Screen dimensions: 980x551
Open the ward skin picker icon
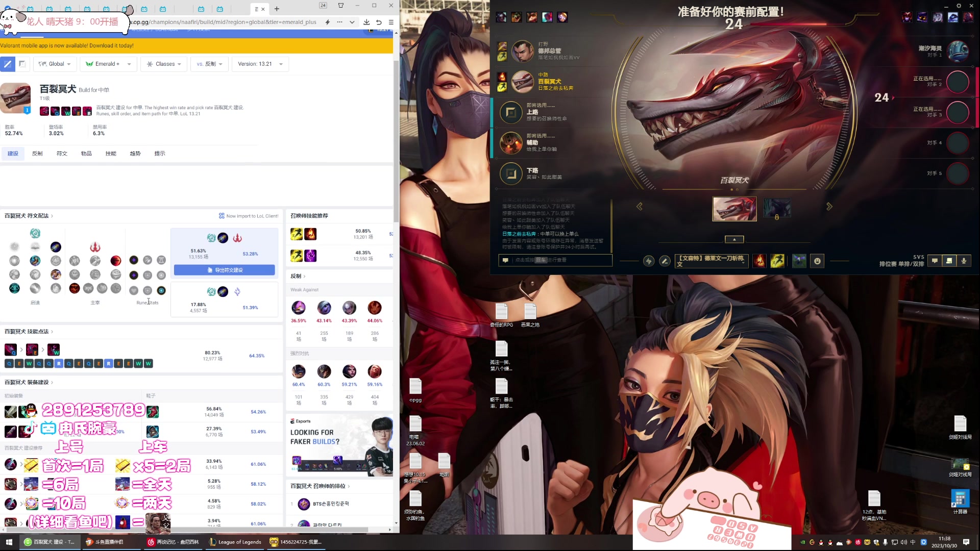pyautogui.click(x=799, y=261)
